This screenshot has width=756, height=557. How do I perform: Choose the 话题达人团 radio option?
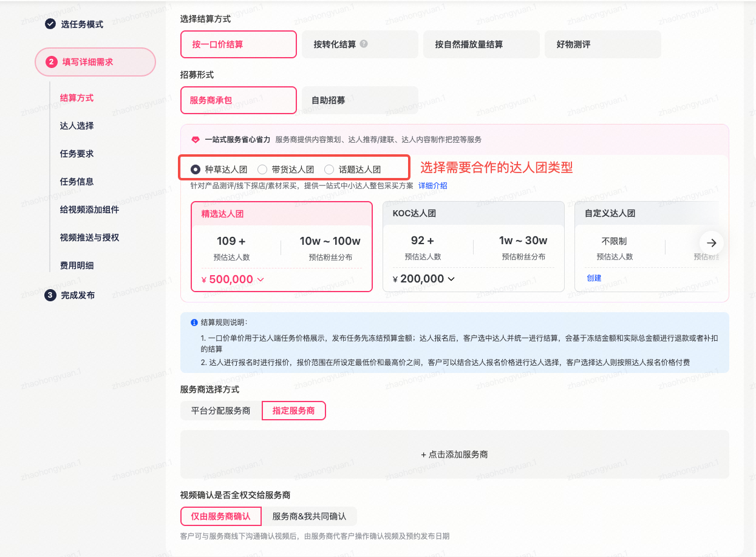tap(329, 169)
